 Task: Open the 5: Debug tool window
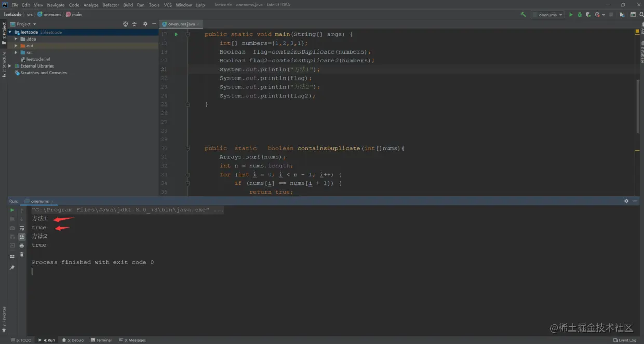point(73,340)
